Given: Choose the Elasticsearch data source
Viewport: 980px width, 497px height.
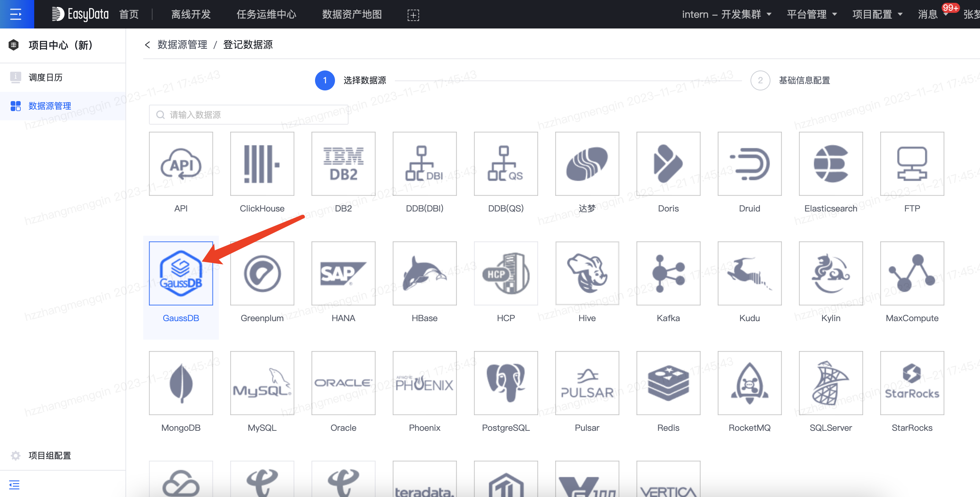Looking at the screenshot, I should click(831, 164).
